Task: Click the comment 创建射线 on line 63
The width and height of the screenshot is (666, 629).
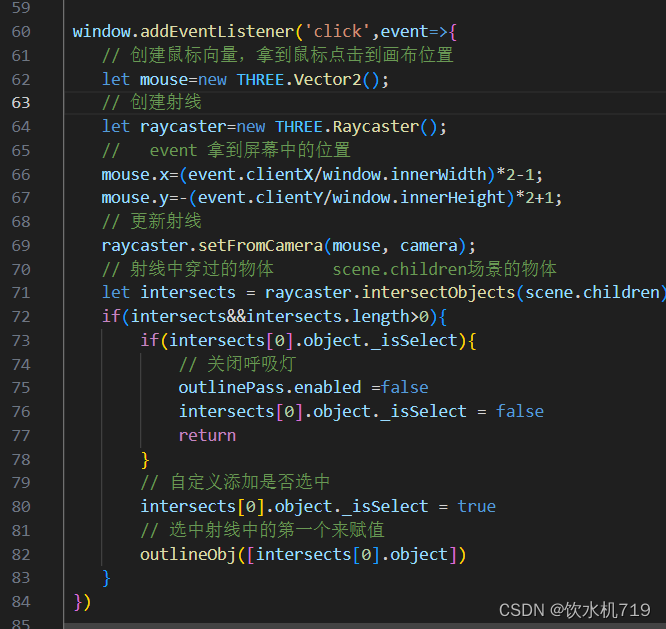Action: click(152, 102)
